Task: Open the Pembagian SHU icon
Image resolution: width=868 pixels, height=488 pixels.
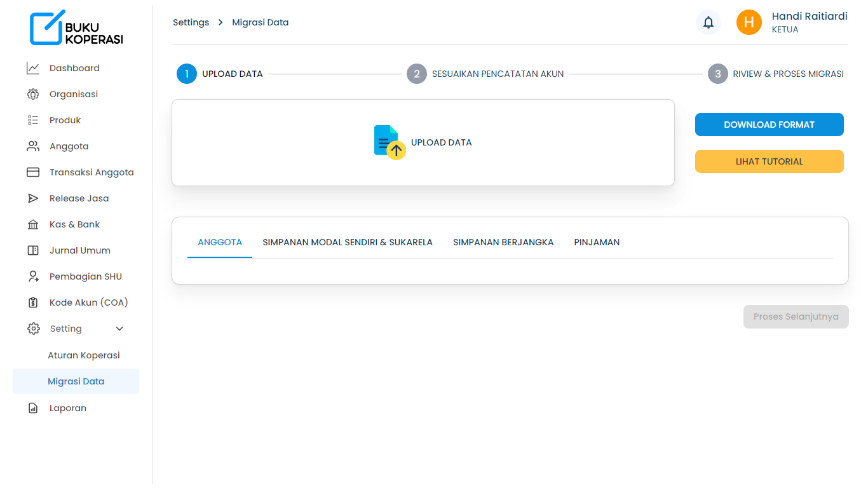Action: click(33, 276)
